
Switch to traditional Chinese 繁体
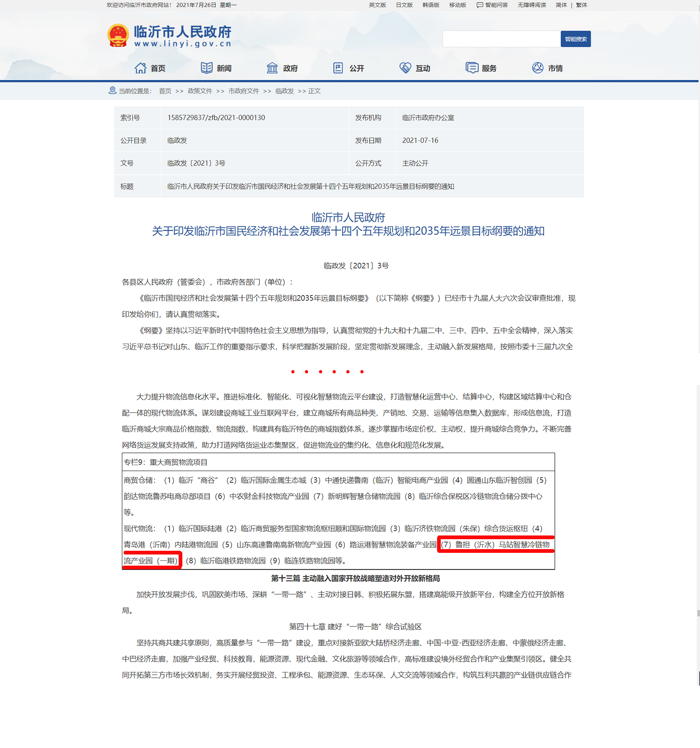click(x=581, y=5)
